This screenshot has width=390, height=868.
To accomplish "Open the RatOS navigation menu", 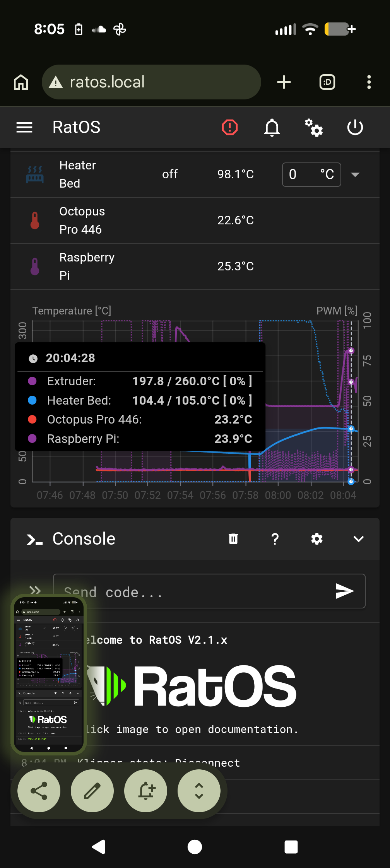I will (24, 127).
